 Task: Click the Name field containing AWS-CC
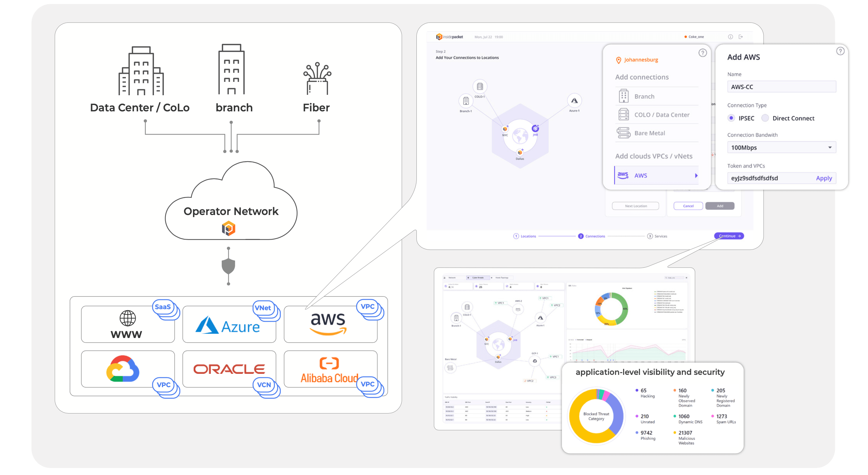tap(782, 87)
